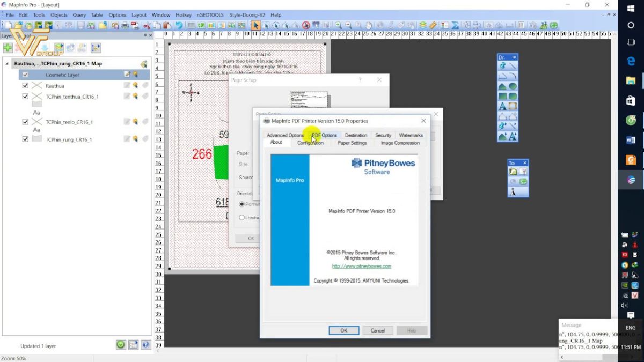The image size is (644, 362).
Task: Open the Query menu
Action: [79, 15]
